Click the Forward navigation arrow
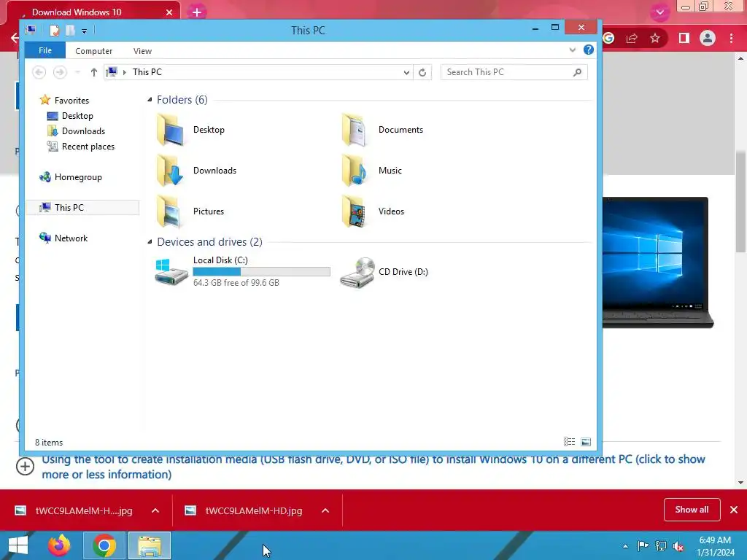Screen dimensions: 747x560 60,72
